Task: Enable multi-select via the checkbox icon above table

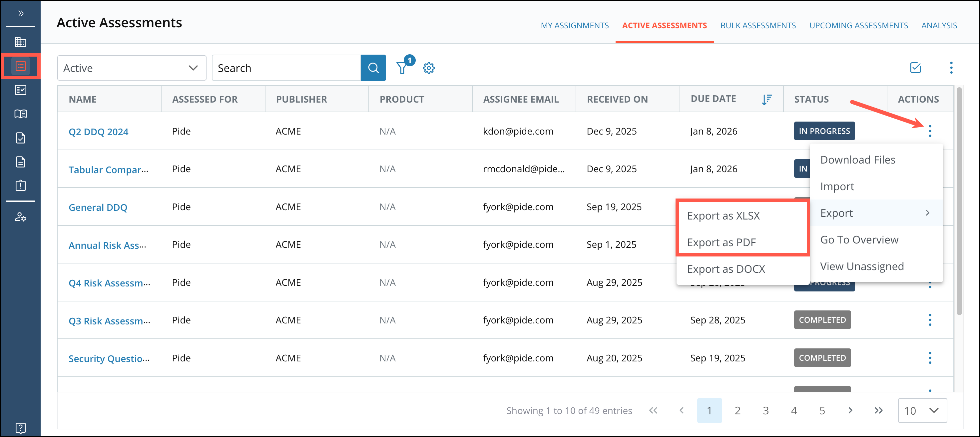Action: pos(916,68)
